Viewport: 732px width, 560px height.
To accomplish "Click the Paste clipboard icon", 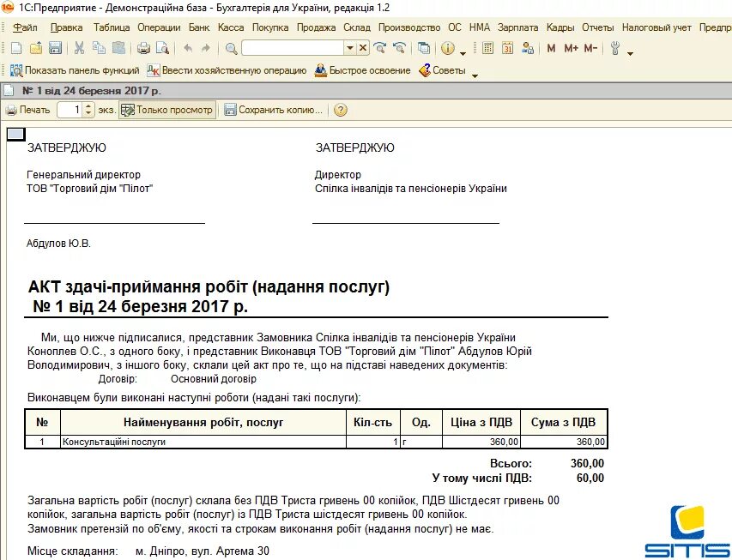I will [119, 48].
